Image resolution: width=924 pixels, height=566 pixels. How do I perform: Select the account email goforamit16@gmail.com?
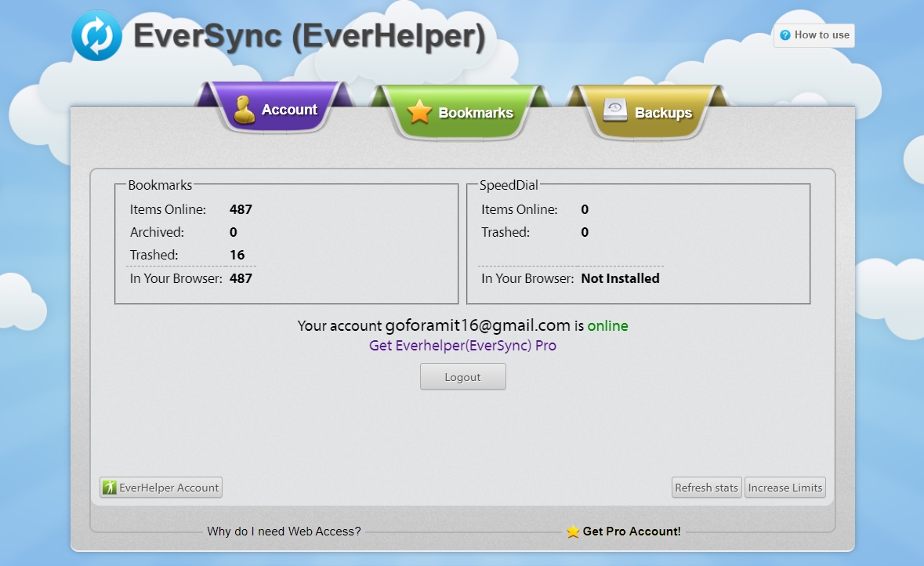tap(478, 325)
